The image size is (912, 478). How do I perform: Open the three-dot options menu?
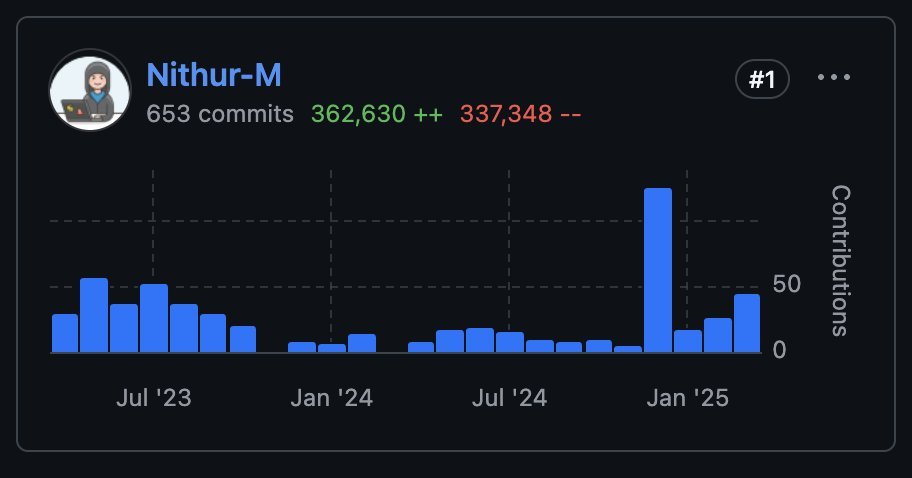point(833,79)
